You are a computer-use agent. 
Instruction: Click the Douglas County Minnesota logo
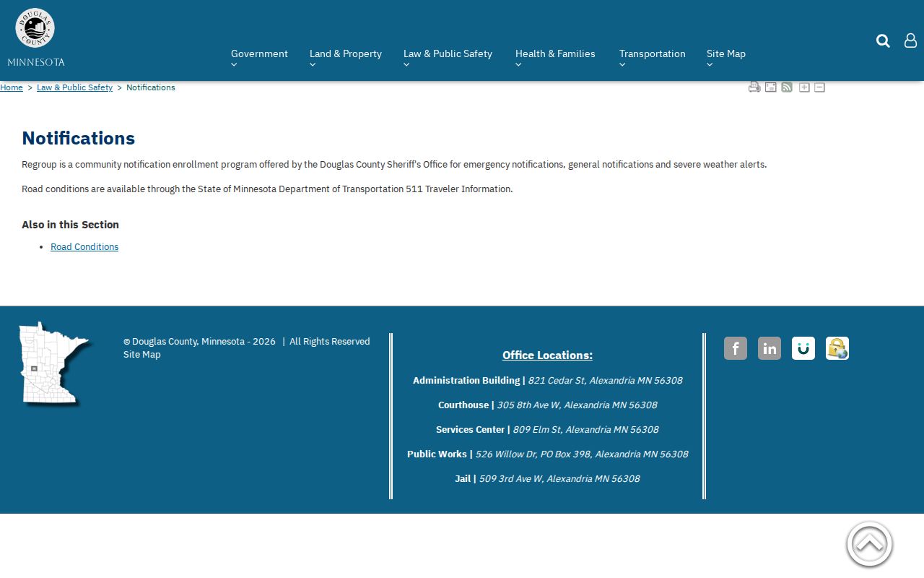pyautogui.click(x=35, y=38)
